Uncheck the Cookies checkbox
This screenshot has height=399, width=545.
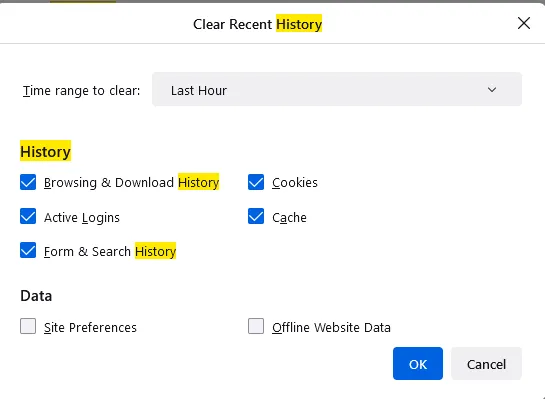tap(256, 182)
